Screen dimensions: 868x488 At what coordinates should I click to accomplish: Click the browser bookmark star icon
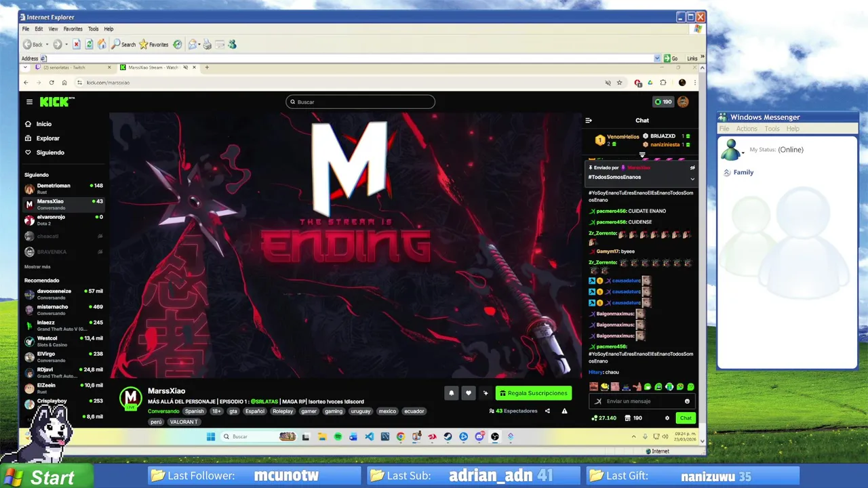(x=619, y=83)
